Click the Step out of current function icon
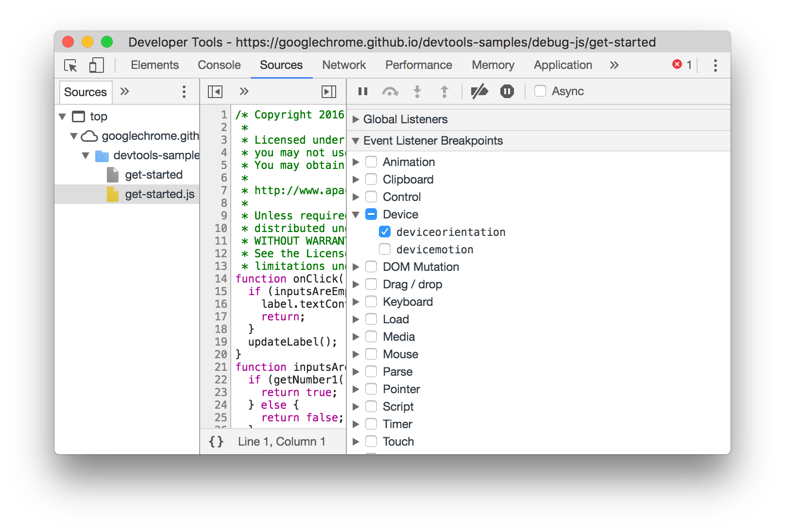This screenshot has height=532, width=785. tap(444, 91)
